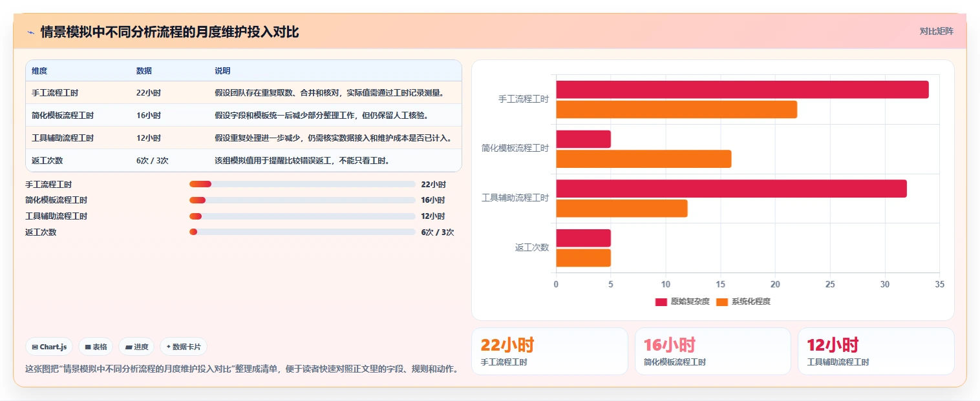Select the 进度 tag
This screenshot has width=980, height=401.
coord(136,347)
